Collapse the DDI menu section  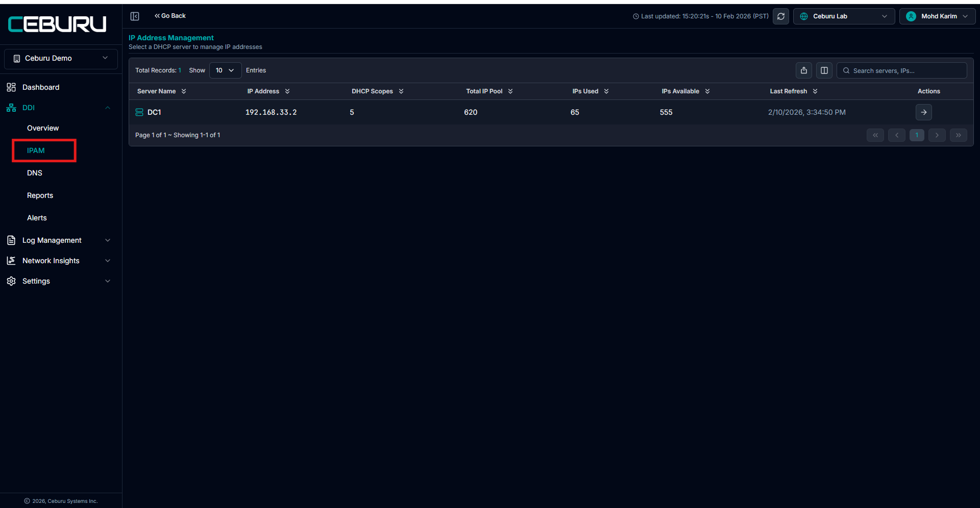[108, 108]
